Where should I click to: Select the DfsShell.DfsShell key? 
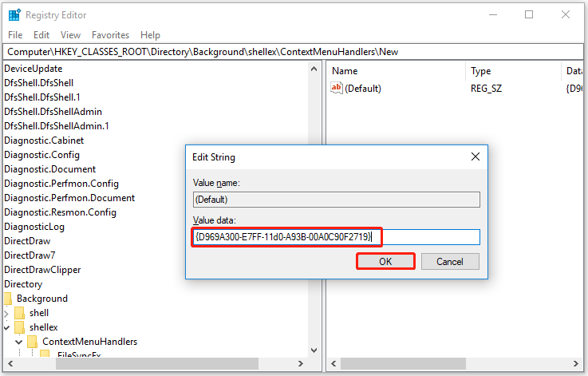pyautogui.click(x=38, y=83)
